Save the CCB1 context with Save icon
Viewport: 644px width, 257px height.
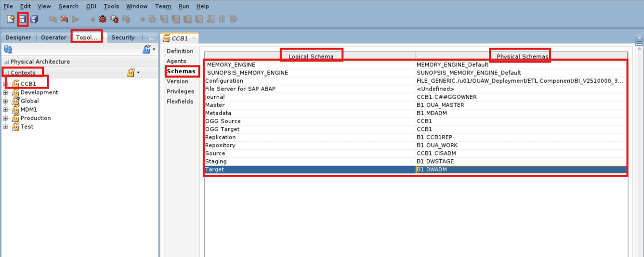[x=22, y=19]
